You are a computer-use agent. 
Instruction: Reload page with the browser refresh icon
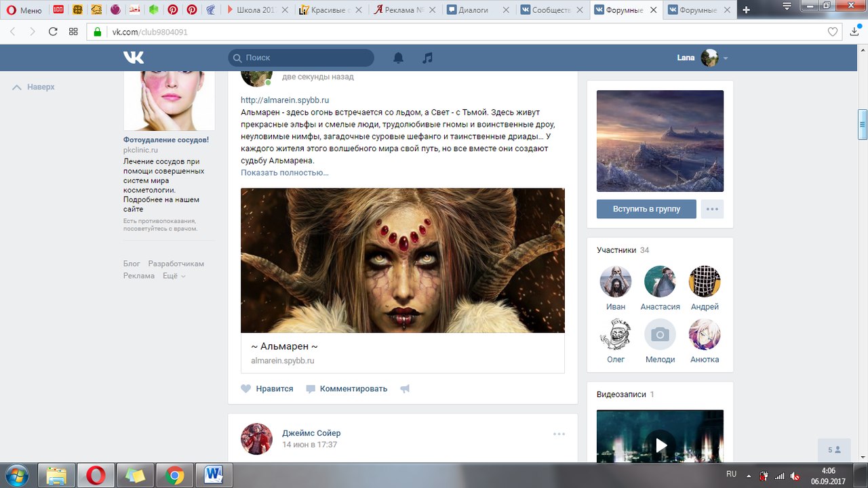pyautogui.click(x=53, y=32)
